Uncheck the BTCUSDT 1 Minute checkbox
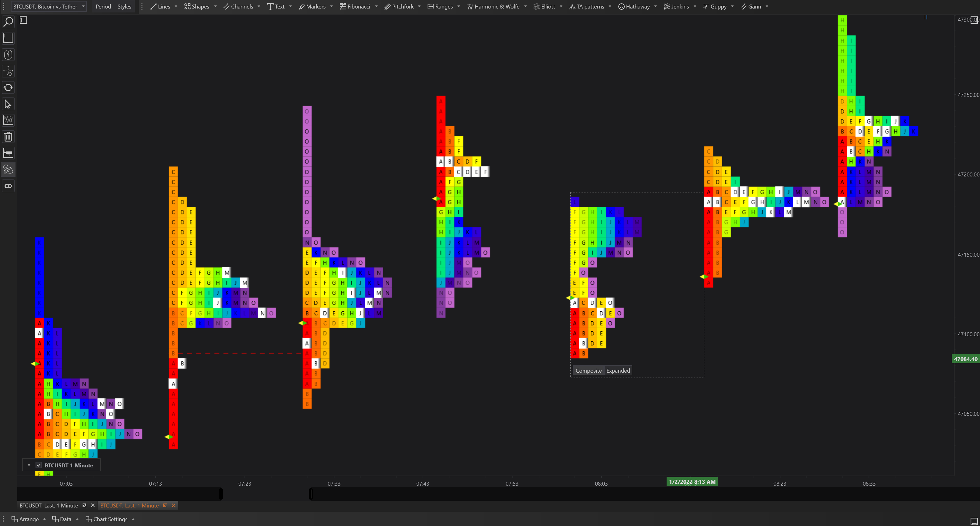This screenshot has width=980, height=526. click(39, 465)
